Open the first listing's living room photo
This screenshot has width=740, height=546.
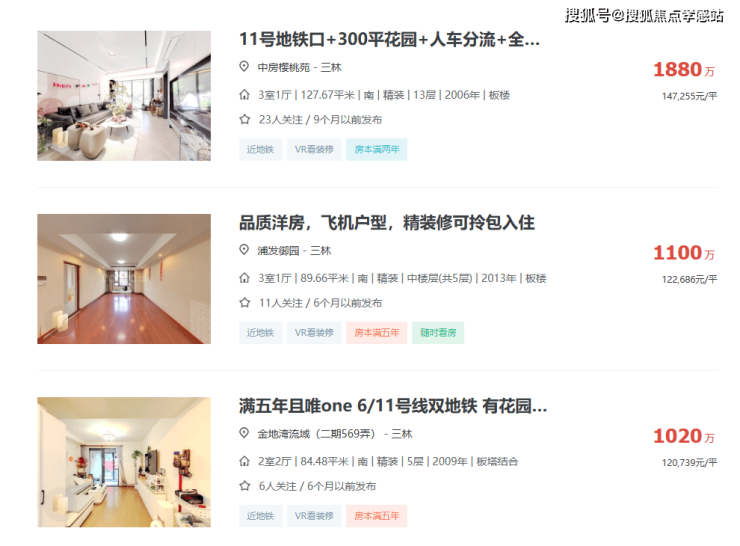pyautogui.click(x=124, y=96)
